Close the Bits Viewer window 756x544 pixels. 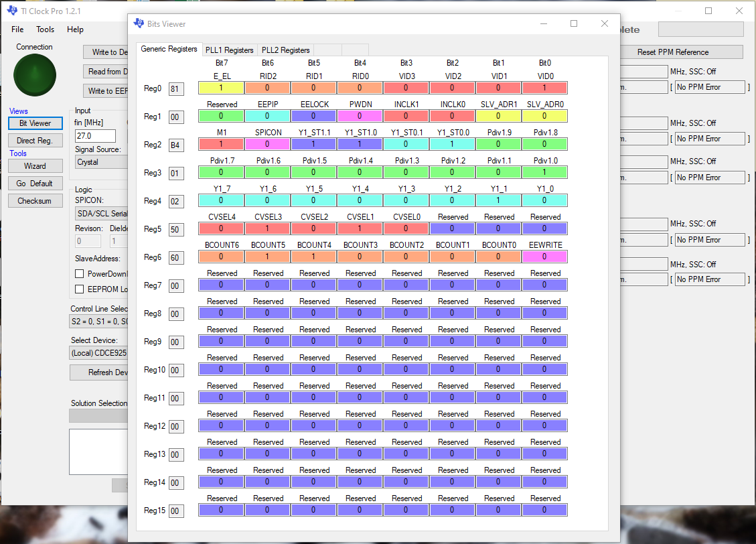(605, 23)
